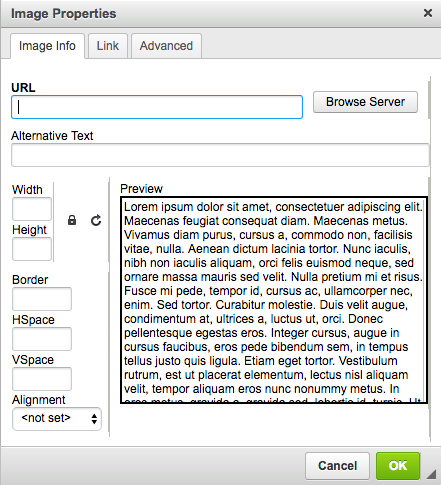Grab the resize handle in the dialog corner
This screenshot has width=441, height=485.
(x=432, y=474)
